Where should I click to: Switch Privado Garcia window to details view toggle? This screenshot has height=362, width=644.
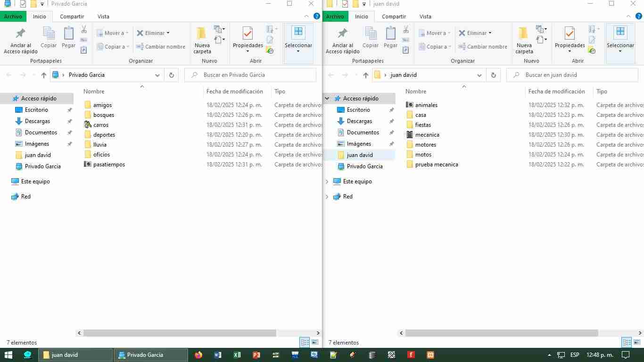pos(305,343)
